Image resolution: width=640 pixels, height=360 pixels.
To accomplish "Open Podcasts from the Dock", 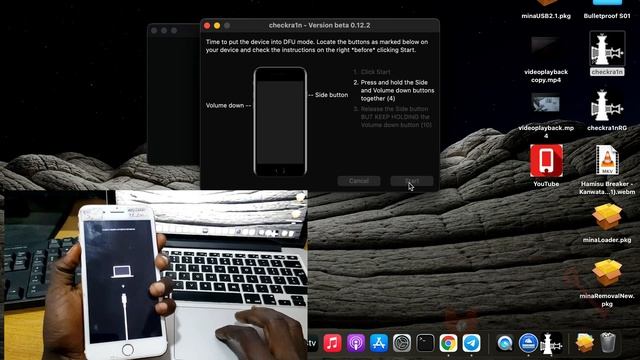I will click(356, 343).
